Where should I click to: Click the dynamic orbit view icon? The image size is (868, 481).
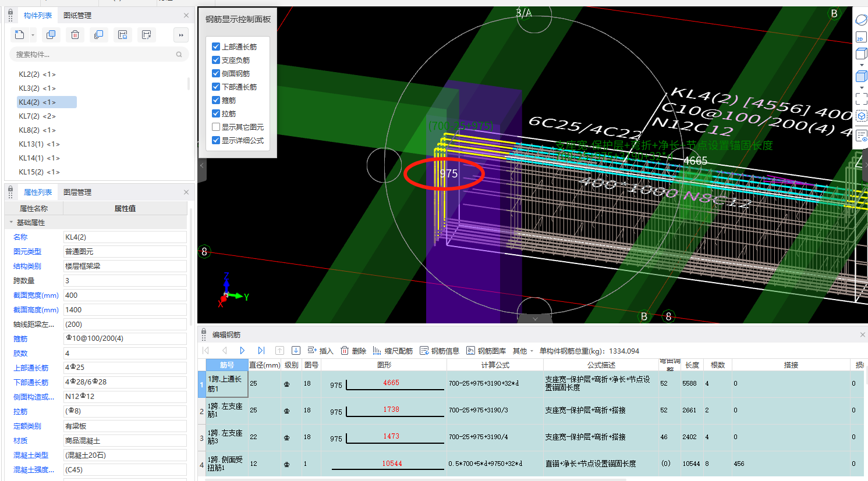861,20
